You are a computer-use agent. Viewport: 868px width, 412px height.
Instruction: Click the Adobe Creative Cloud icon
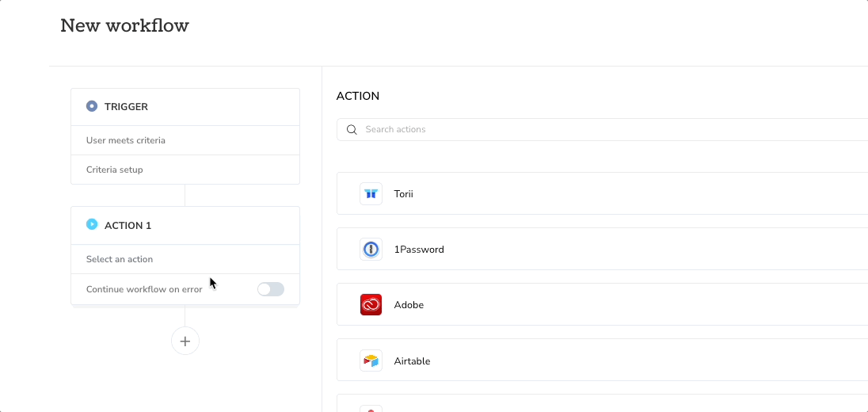click(x=371, y=304)
